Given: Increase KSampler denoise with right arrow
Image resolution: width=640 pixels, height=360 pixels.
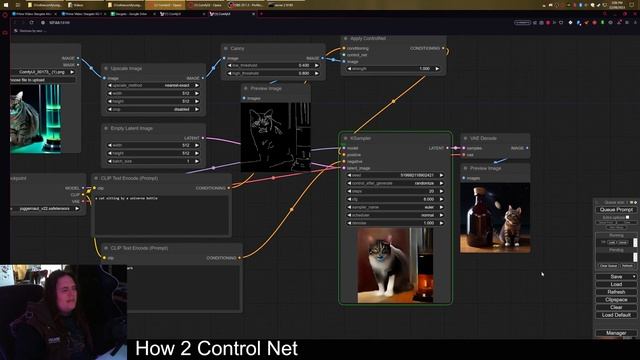Looking at the screenshot, I should tap(441, 223).
